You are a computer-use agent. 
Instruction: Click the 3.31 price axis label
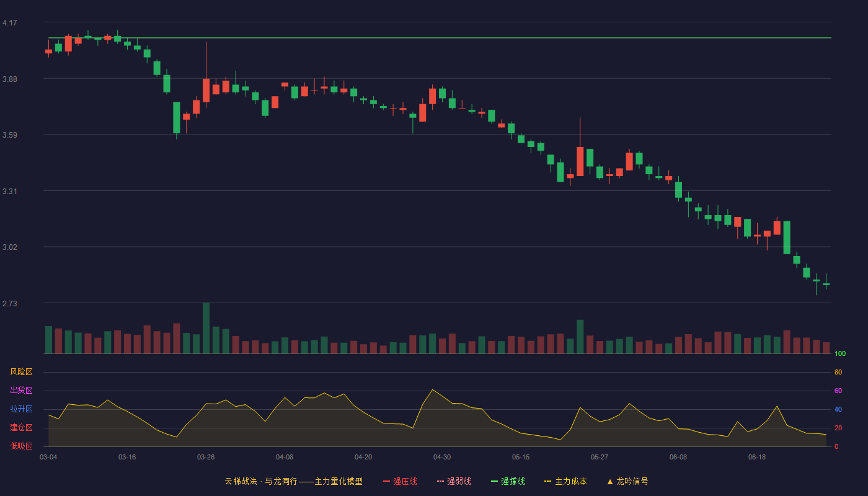(10, 192)
